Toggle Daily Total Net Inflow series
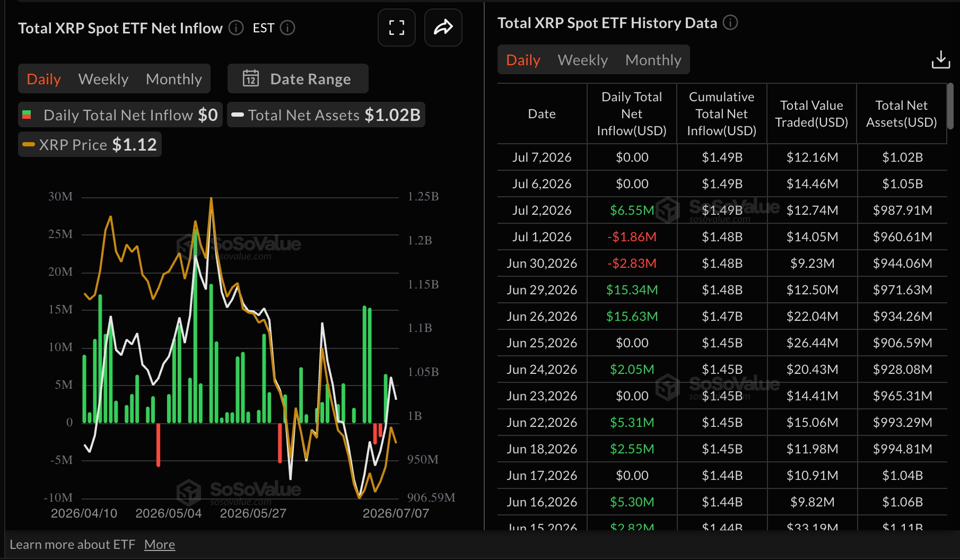This screenshot has height=560, width=960. (120, 115)
